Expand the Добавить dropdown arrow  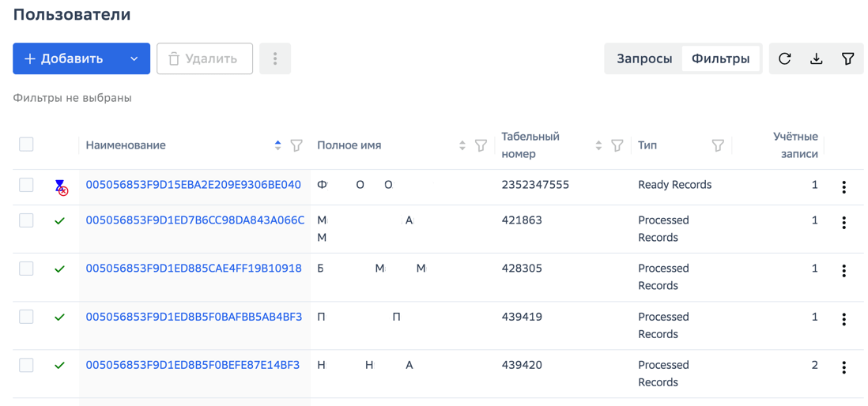pos(134,58)
